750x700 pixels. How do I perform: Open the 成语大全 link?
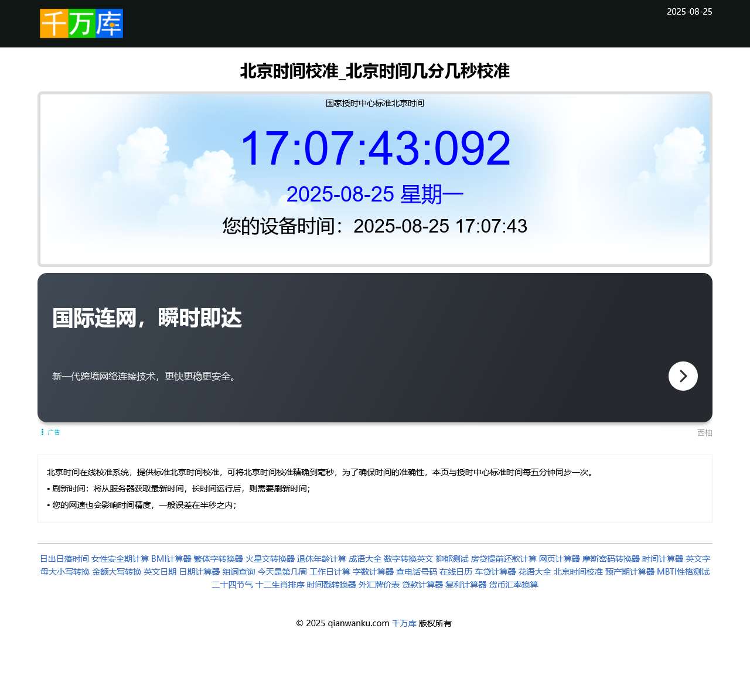[364, 559]
